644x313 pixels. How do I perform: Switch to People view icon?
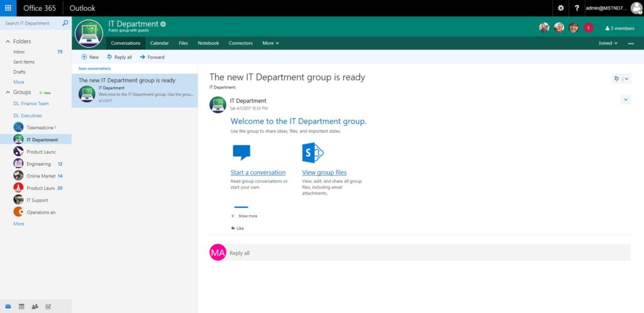click(x=35, y=306)
